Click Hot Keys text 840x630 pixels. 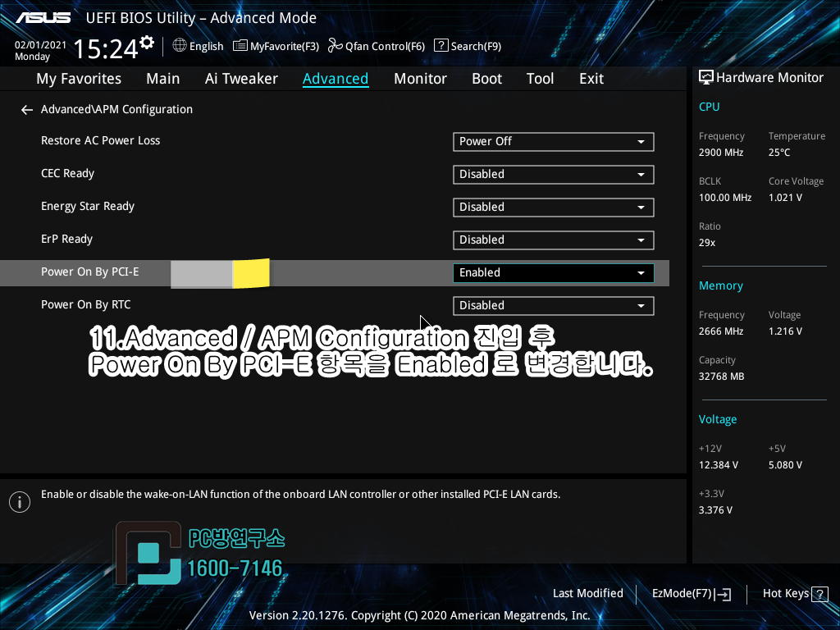tap(785, 593)
